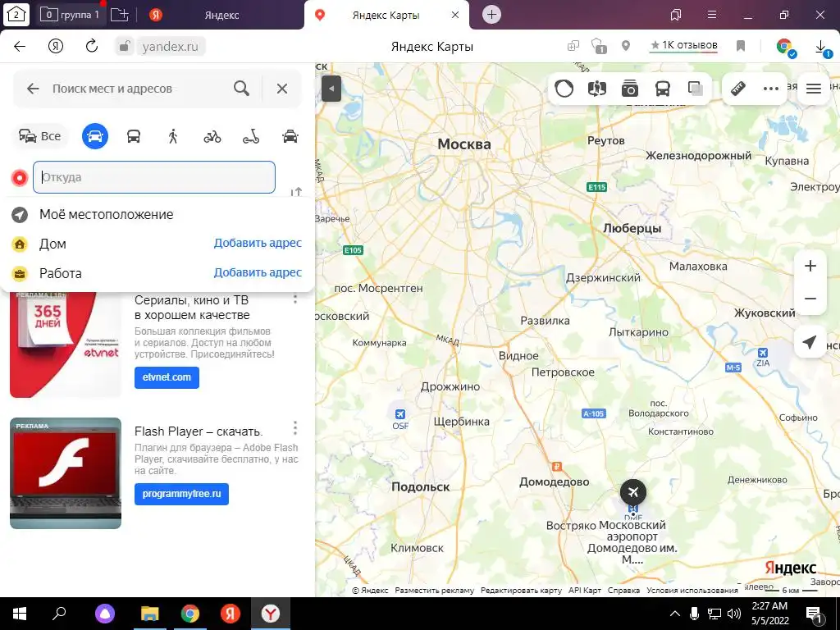Collapse the sidebar with the arrow toggle
This screenshot has width=840, height=630.
click(x=331, y=89)
